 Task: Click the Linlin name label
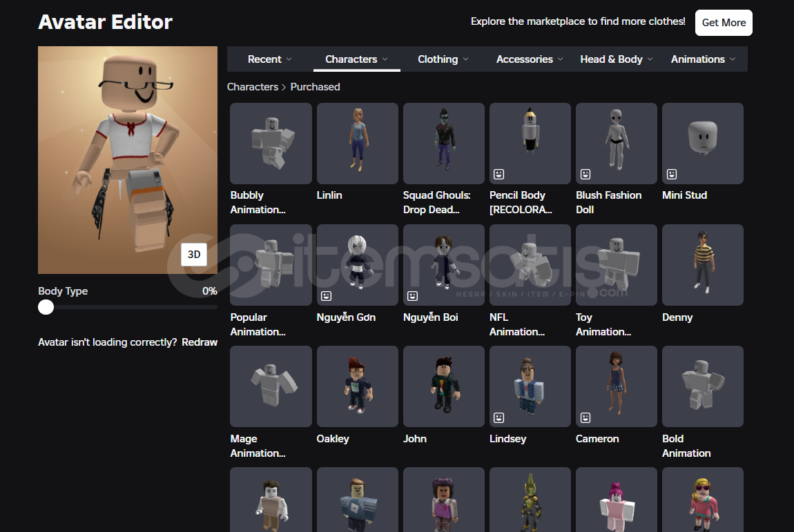pyautogui.click(x=329, y=195)
